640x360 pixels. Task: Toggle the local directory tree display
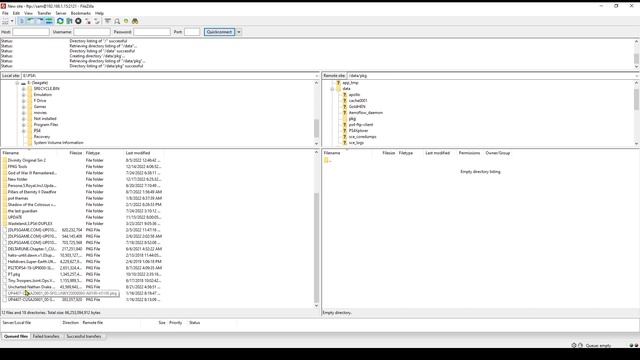tap(31, 21)
